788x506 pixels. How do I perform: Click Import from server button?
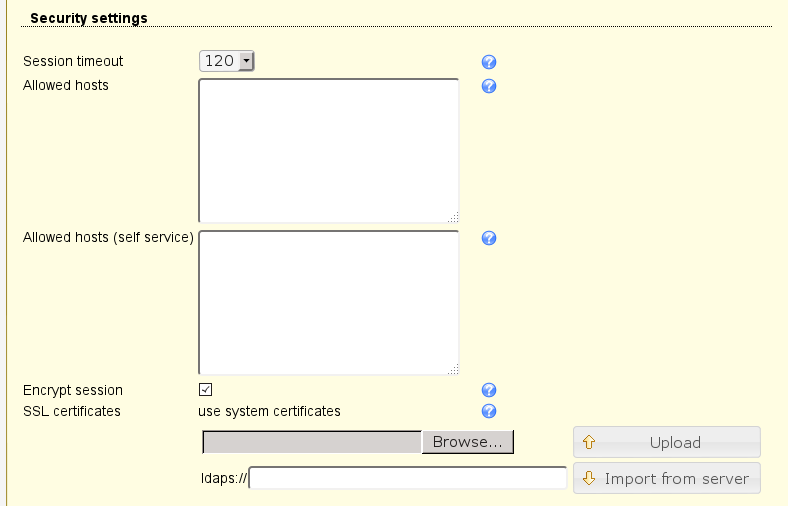click(x=667, y=478)
